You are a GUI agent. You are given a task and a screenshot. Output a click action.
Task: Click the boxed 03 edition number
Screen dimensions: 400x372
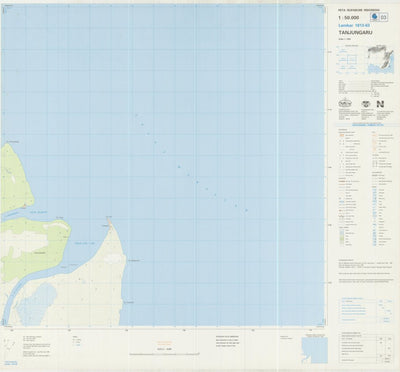[x=385, y=17]
